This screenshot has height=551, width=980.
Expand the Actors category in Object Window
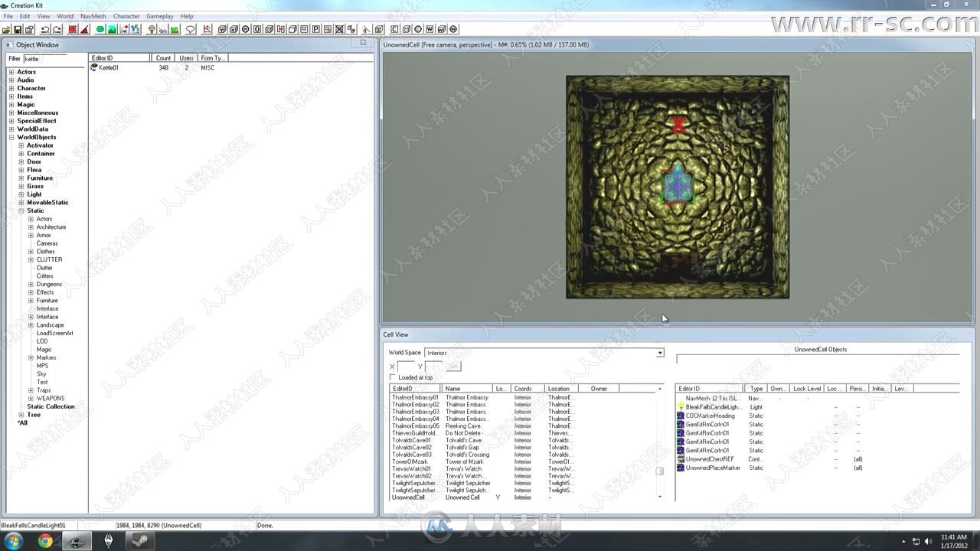11,72
